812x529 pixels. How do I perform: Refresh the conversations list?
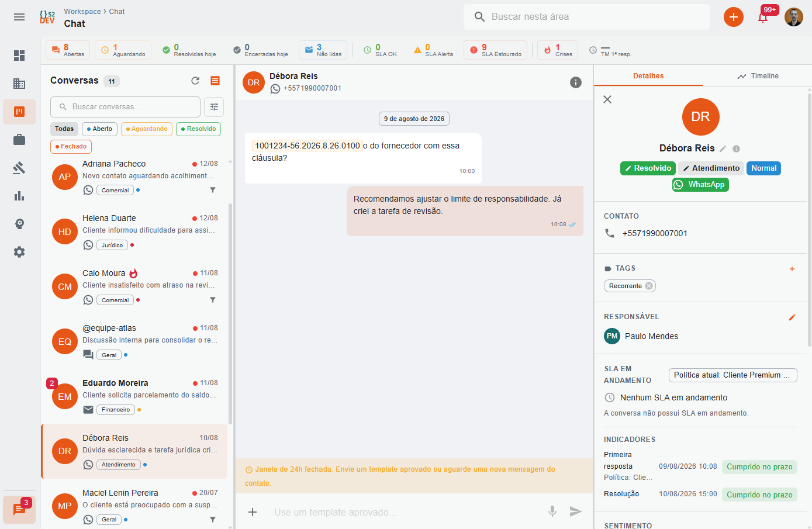point(195,81)
